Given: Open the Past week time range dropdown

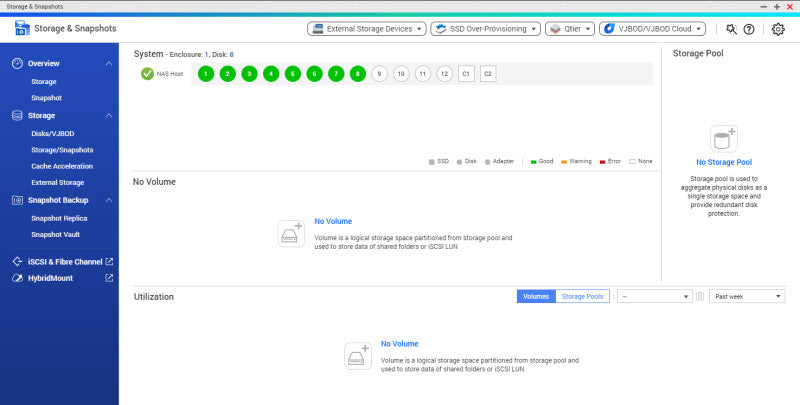Looking at the screenshot, I should (747, 296).
